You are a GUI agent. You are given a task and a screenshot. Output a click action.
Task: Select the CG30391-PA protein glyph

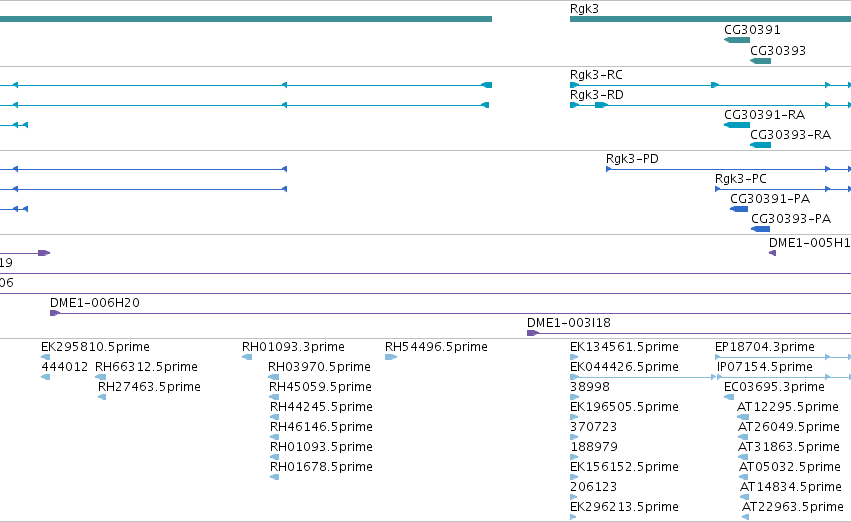click(x=739, y=209)
